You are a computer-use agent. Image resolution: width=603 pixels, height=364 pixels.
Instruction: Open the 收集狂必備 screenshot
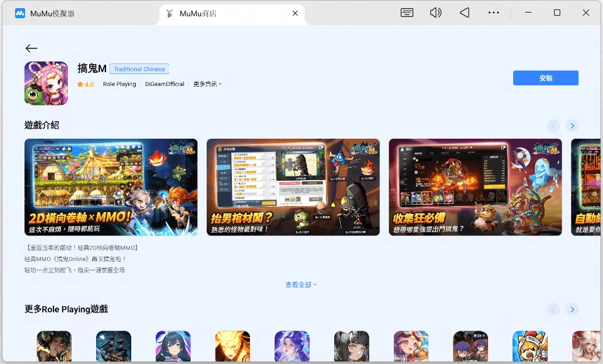pyautogui.click(x=475, y=187)
